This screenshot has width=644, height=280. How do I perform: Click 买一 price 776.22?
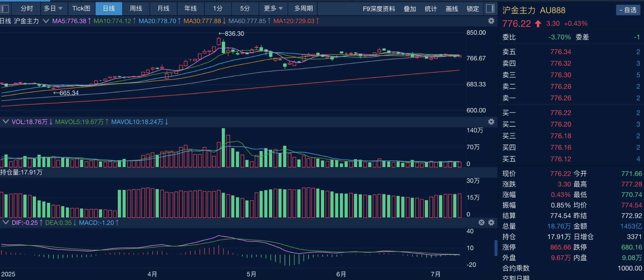coord(561,113)
